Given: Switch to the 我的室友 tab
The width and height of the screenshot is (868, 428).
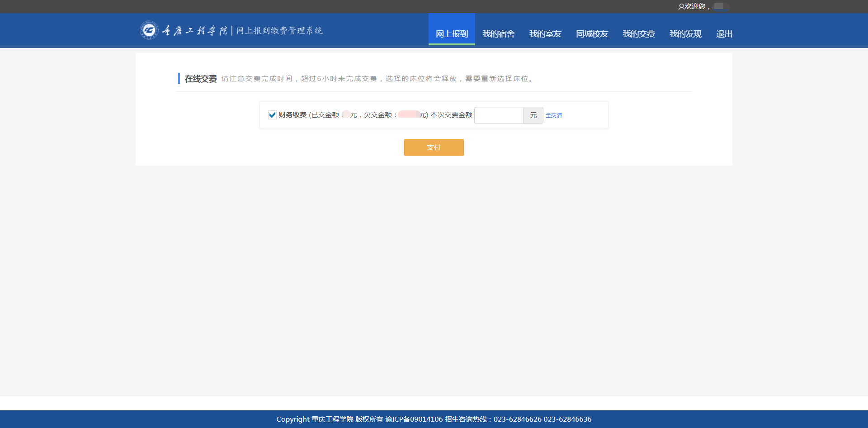Looking at the screenshot, I should click(x=545, y=33).
